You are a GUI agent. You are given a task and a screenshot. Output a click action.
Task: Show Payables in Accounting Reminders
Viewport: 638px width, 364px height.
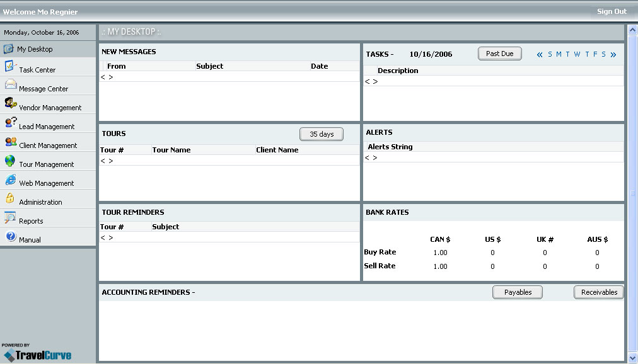click(518, 292)
